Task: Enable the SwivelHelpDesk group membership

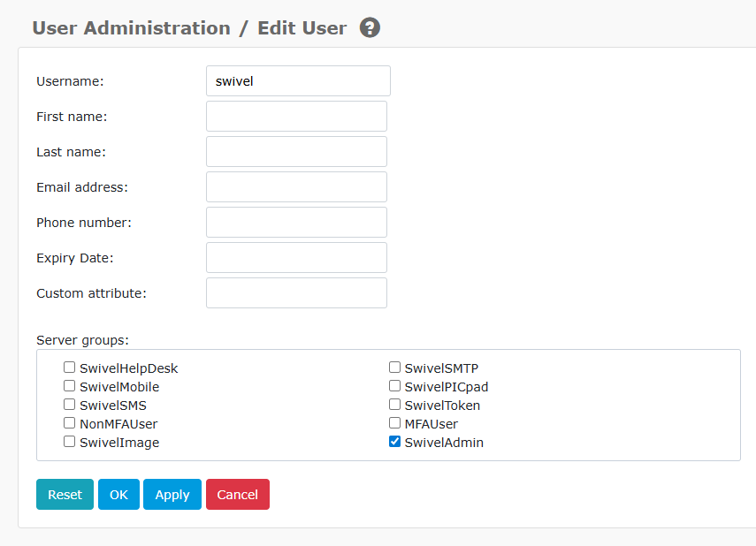Action: coord(69,367)
